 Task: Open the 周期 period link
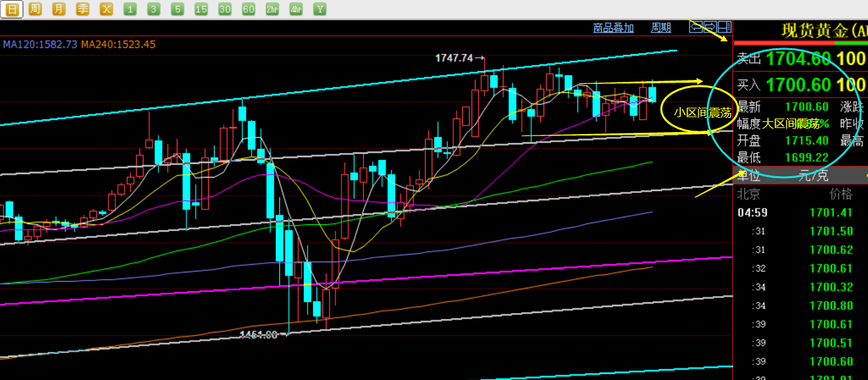click(x=661, y=28)
